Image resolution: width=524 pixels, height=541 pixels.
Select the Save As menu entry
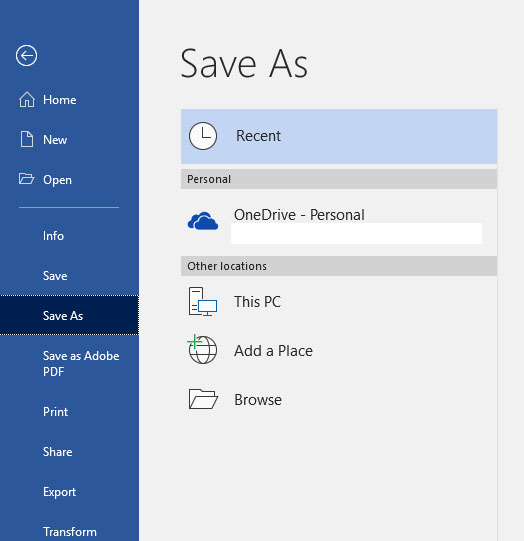click(x=69, y=315)
